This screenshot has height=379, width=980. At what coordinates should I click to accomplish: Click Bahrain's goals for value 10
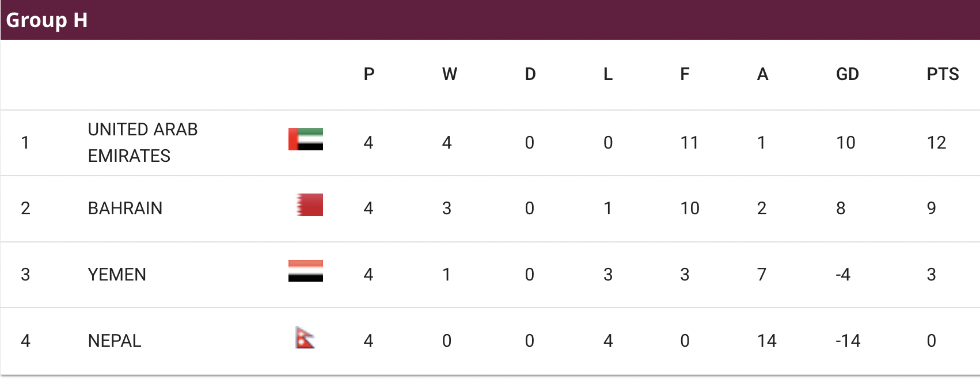click(690, 208)
